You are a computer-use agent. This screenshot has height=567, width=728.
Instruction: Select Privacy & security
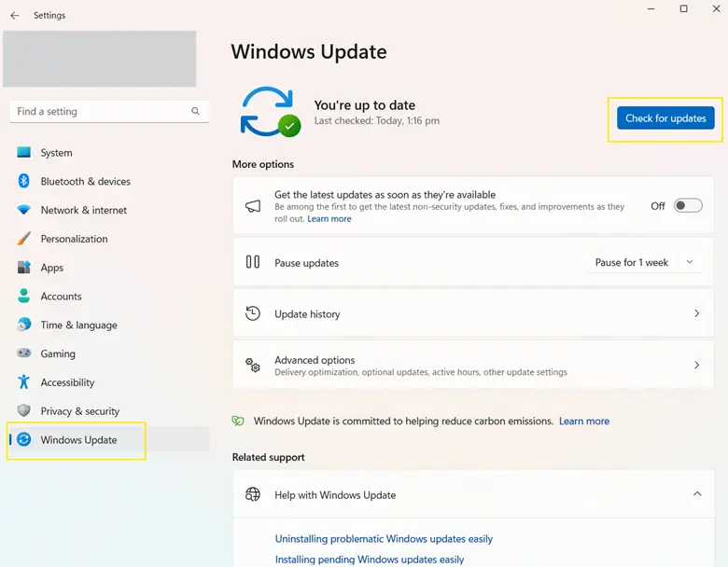[x=109, y=411]
